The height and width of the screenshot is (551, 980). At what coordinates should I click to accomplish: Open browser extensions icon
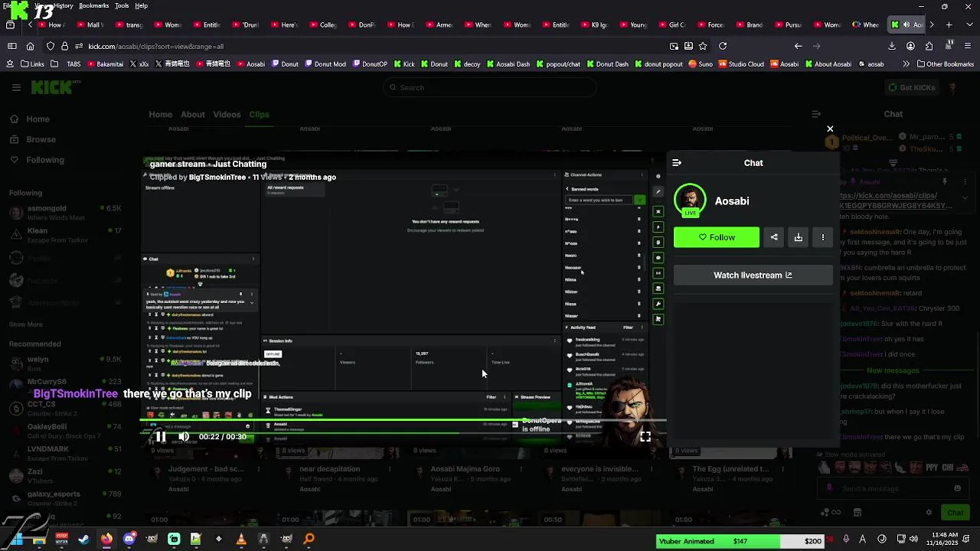[x=929, y=46]
